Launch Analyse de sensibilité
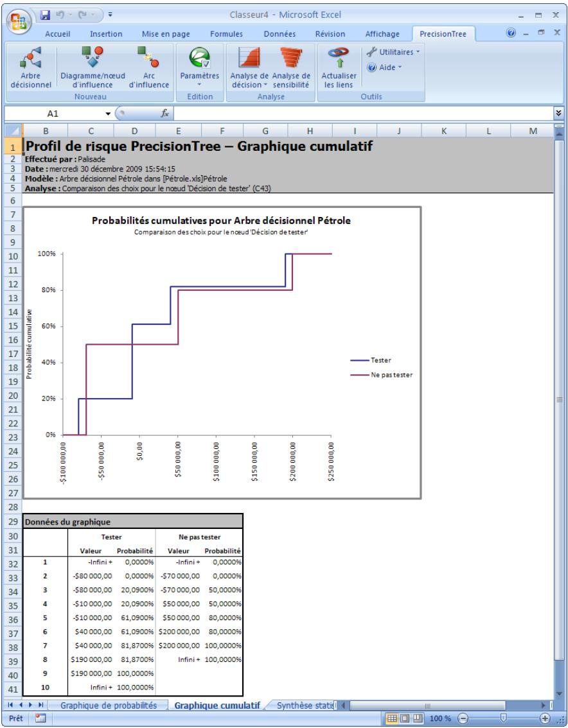 tap(292, 67)
